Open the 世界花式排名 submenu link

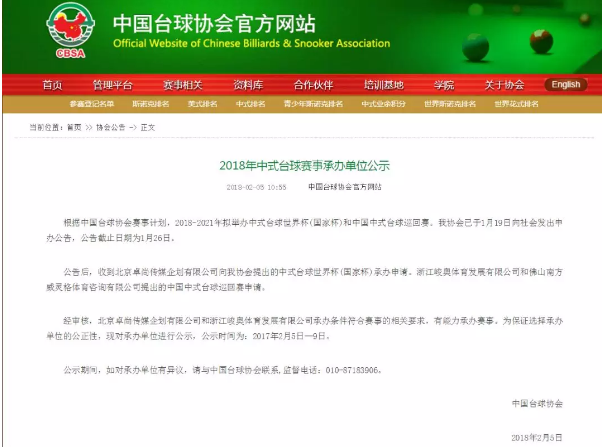coord(516,104)
